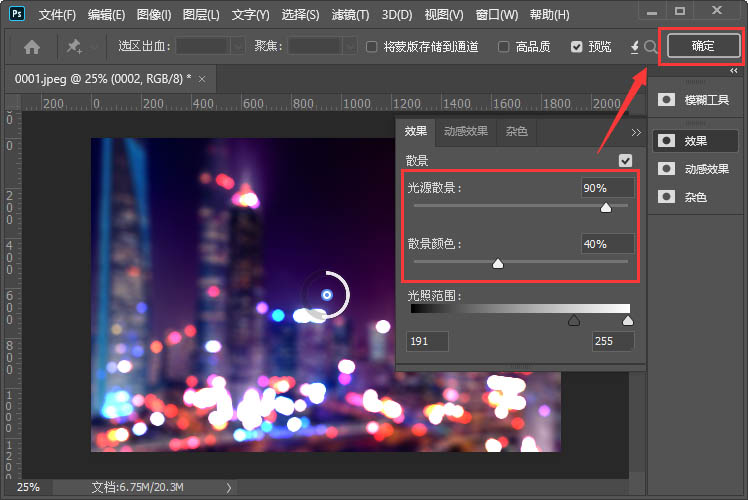Click the white 光照范围 stop at 255
The image size is (748, 500).
(x=628, y=320)
